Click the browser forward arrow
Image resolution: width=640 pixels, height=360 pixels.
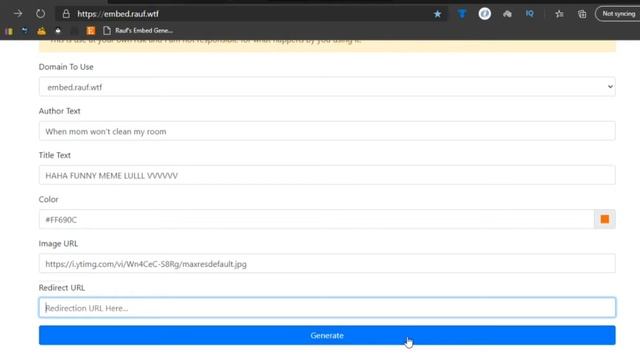tap(18, 13)
